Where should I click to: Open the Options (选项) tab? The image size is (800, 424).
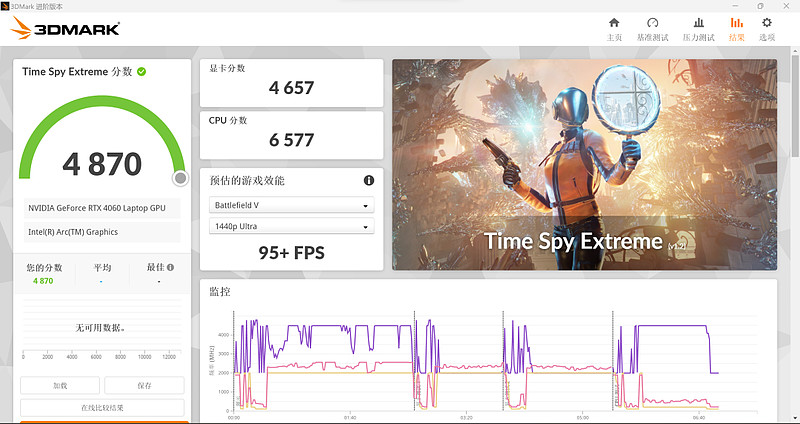click(x=767, y=29)
